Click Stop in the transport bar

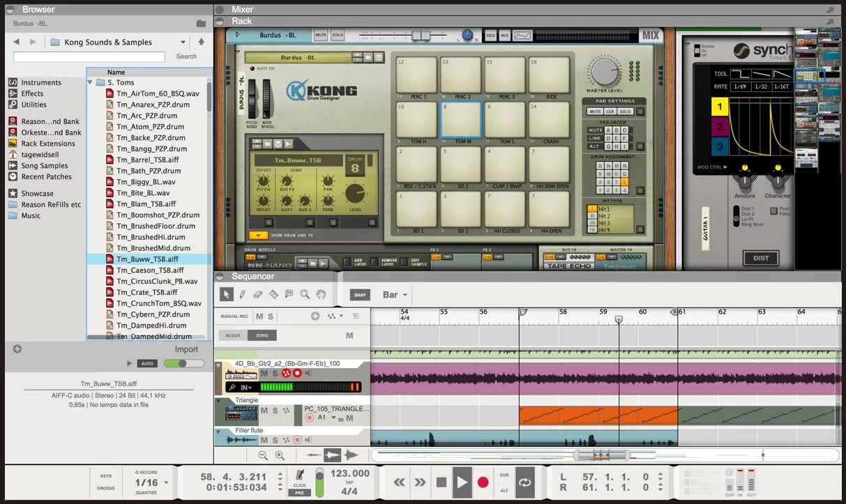(x=441, y=482)
